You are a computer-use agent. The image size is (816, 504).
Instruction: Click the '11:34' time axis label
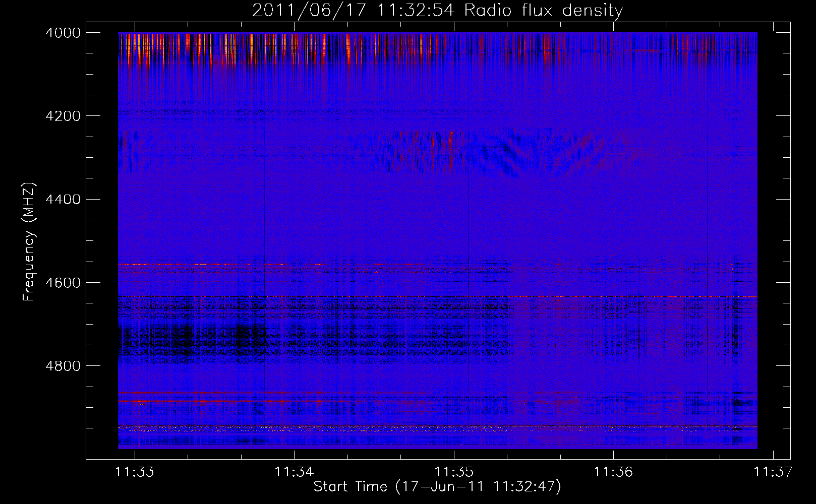pos(295,472)
